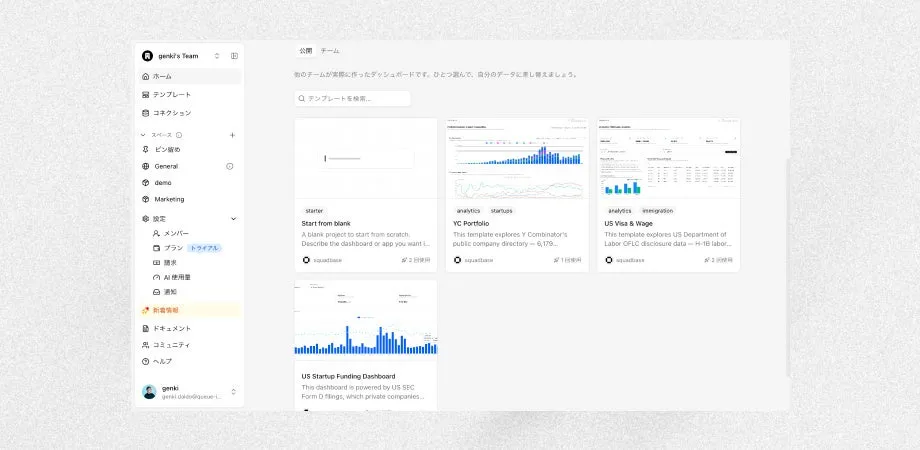Open the 新着情報 what's new item
This screenshot has height=450, width=920.
click(189, 310)
